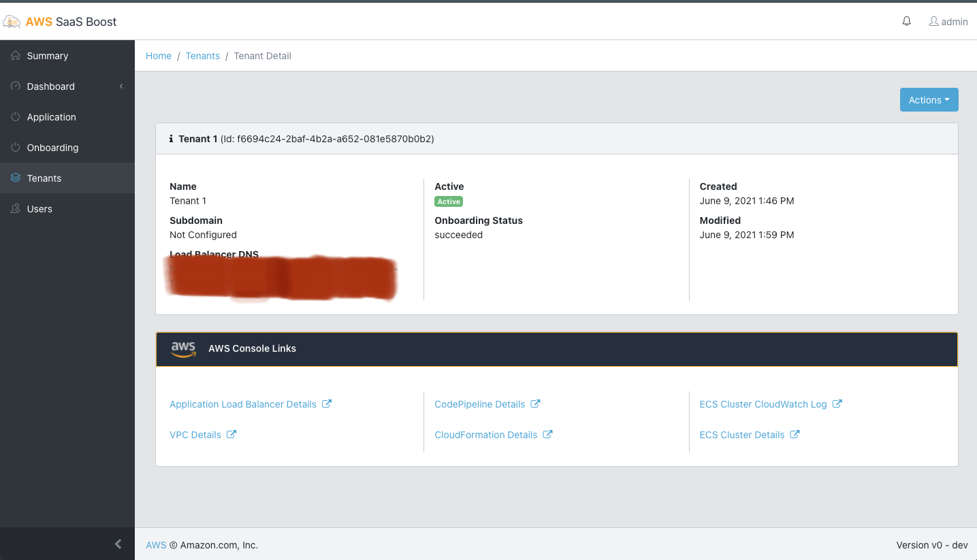Click external link icon for Application Load Balancer
Image resolution: width=977 pixels, height=560 pixels.
[327, 403]
